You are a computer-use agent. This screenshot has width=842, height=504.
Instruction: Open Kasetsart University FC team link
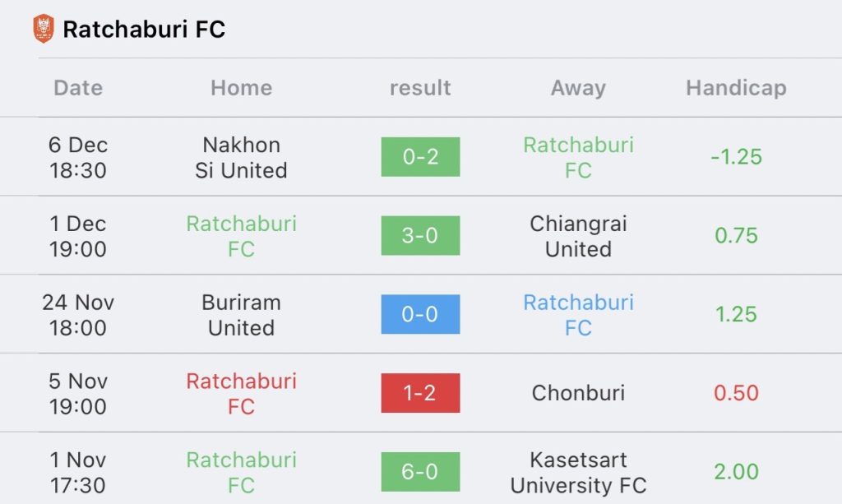pyautogui.click(x=578, y=472)
